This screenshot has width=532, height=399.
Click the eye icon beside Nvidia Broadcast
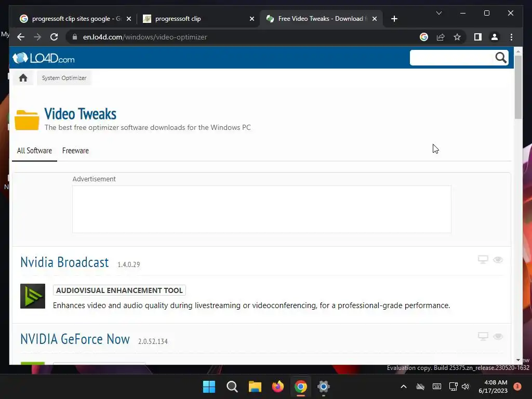(x=498, y=260)
